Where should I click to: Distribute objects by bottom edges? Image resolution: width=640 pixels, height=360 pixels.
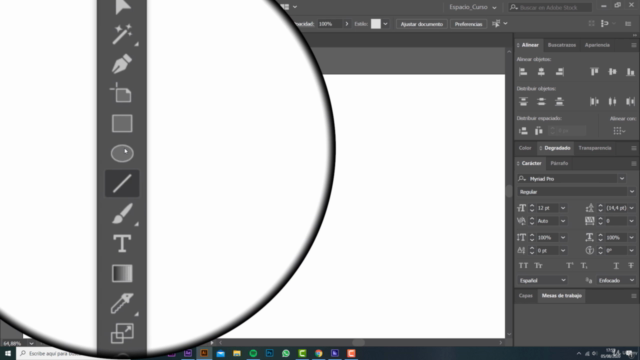(559, 102)
